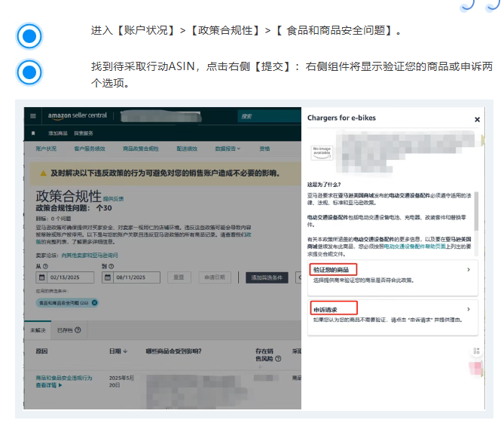Expand the 数据报告 dropdown menu
The image size is (504, 426).
228,149
